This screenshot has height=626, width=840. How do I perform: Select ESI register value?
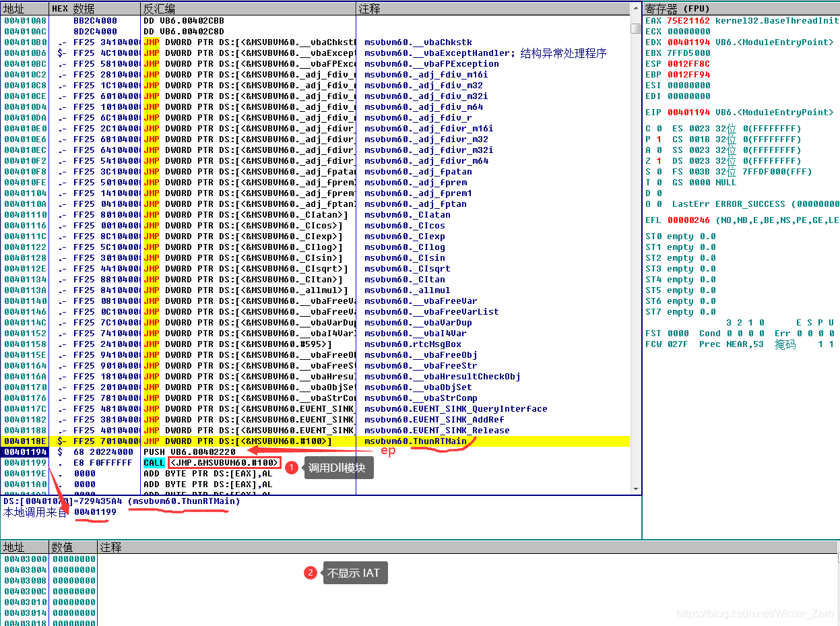[x=688, y=86]
